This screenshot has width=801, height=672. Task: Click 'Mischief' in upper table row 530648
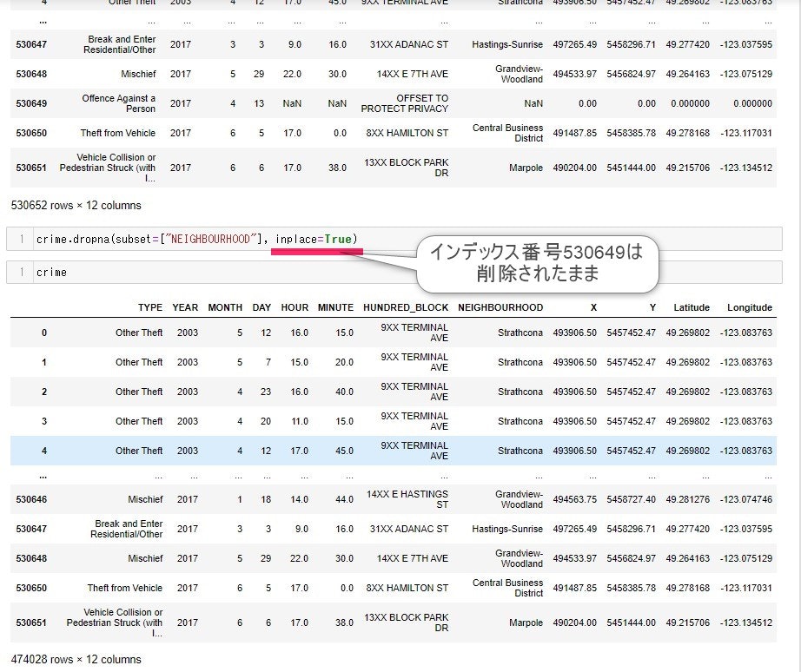pos(138,74)
